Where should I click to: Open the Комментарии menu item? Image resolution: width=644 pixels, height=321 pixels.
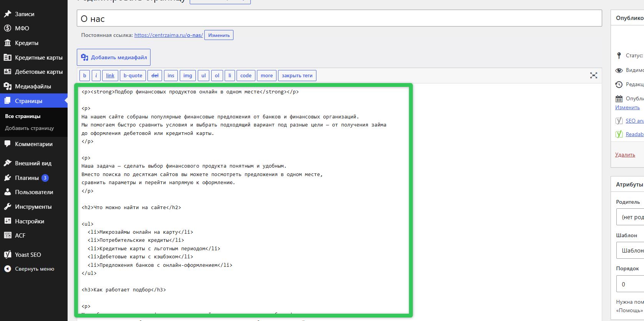tap(34, 144)
